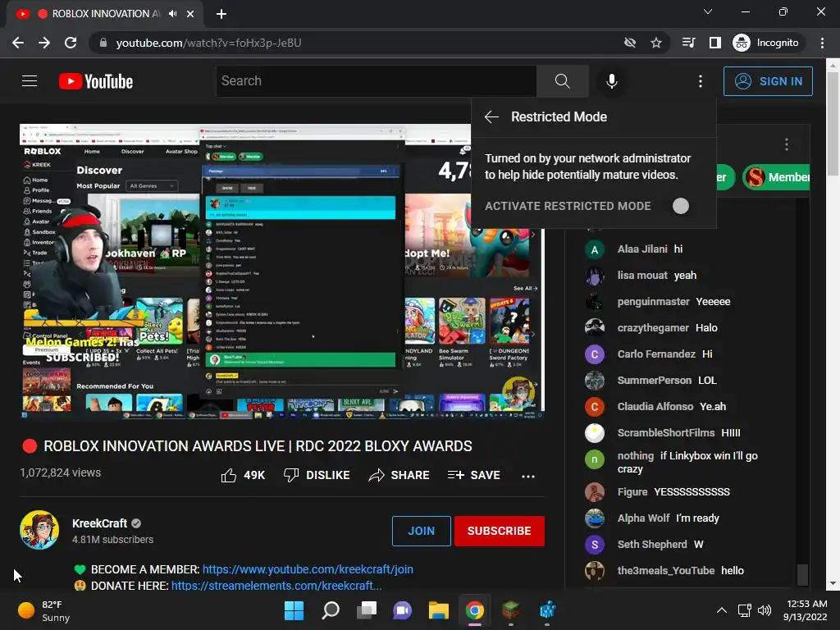
Task: Mute the tab via audio icon
Action: pos(172,14)
